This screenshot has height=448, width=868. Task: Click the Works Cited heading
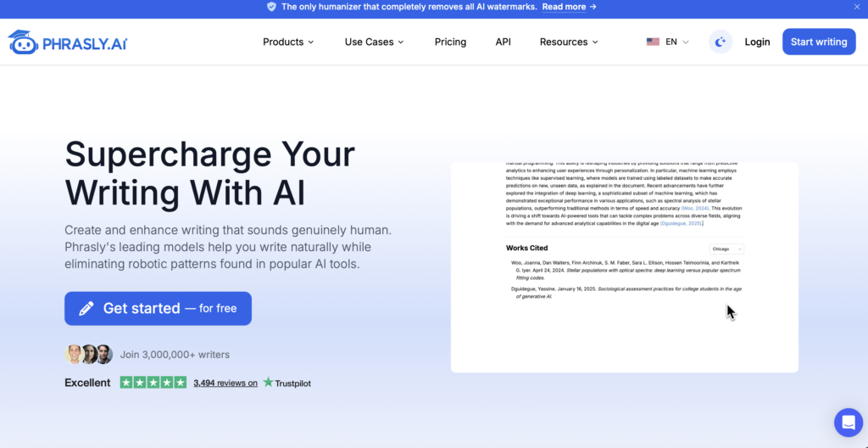coord(527,248)
